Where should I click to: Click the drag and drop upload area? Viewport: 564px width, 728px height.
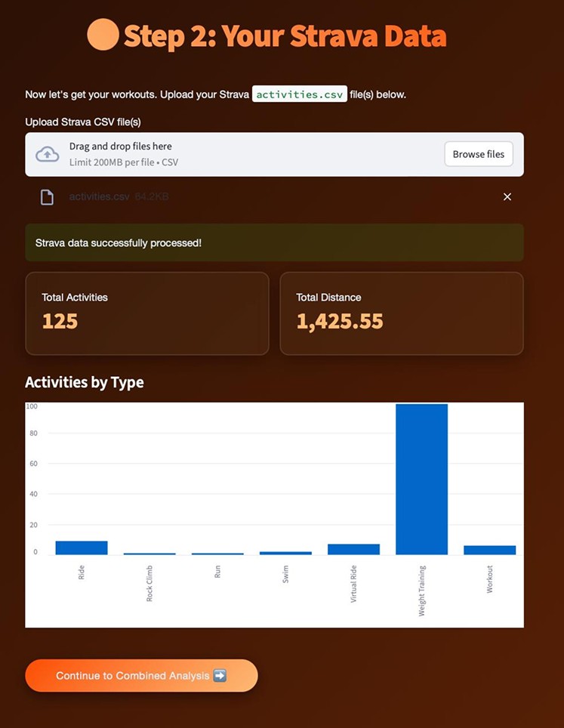tap(274, 154)
